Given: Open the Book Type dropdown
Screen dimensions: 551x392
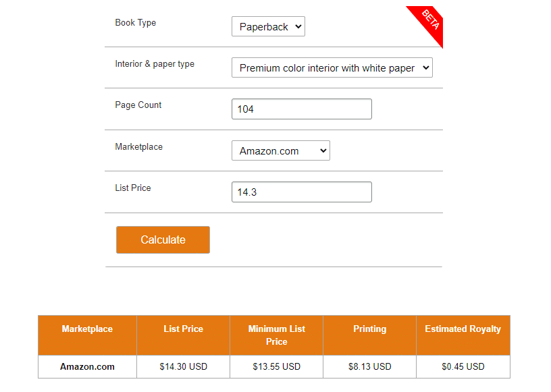Looking at the screenshot, I should coord(268,26).
